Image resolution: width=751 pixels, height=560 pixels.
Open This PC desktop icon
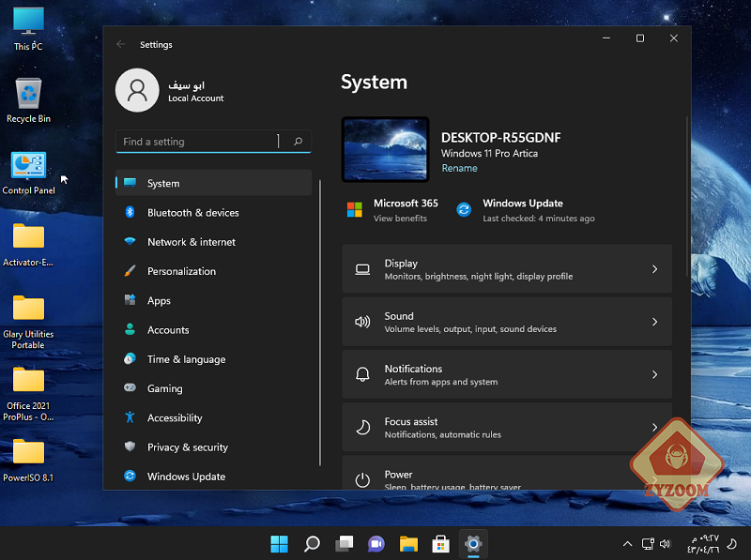tap(28, 30)
